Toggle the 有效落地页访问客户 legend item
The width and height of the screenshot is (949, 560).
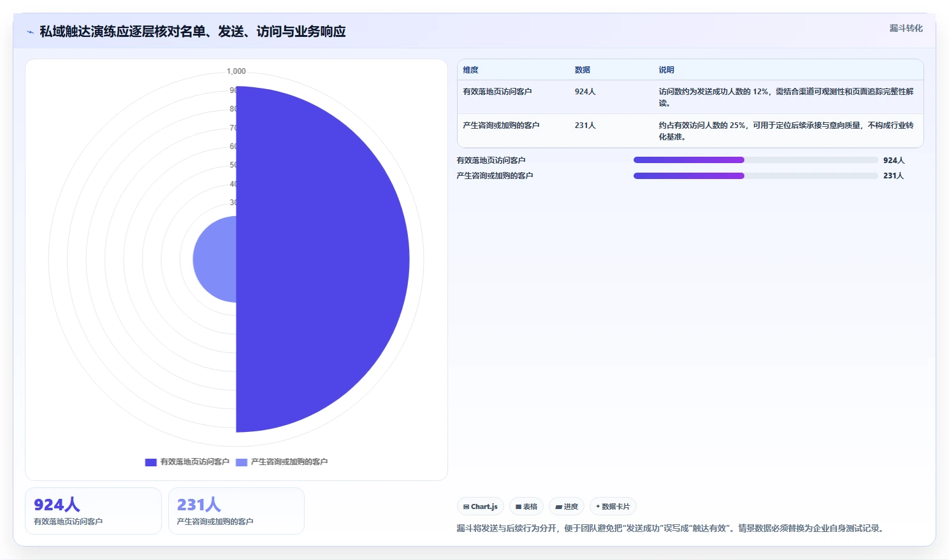(x=187, y=462)
